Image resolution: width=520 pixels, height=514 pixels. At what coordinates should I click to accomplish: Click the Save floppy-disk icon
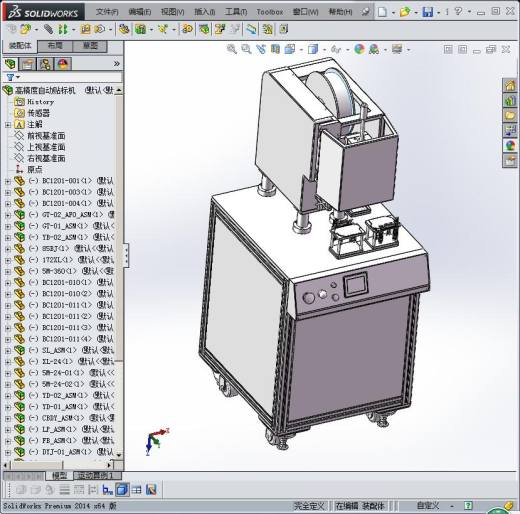[428, 12]
